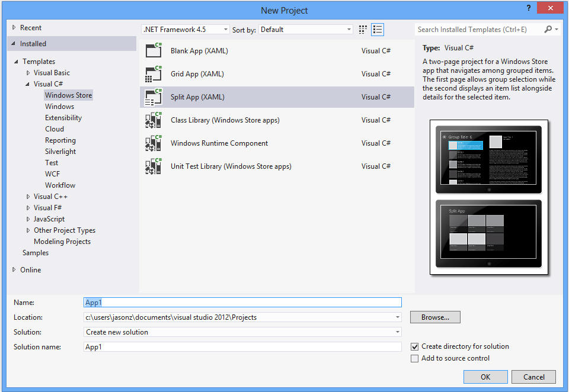
Task: Select the Windows Runtime Component icon
Action: tap(154, 143)
